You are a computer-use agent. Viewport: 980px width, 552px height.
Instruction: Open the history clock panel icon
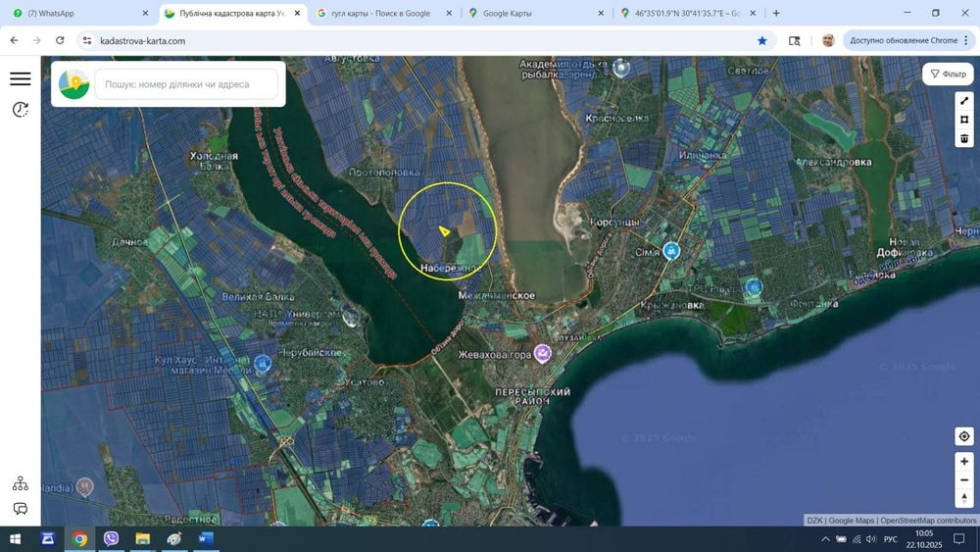(x=20, y=110)
